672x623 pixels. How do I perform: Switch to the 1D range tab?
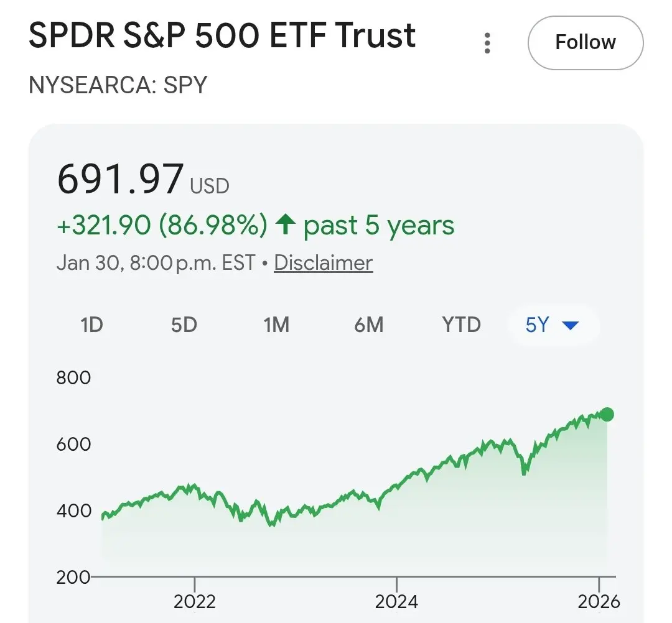point(91,325)
